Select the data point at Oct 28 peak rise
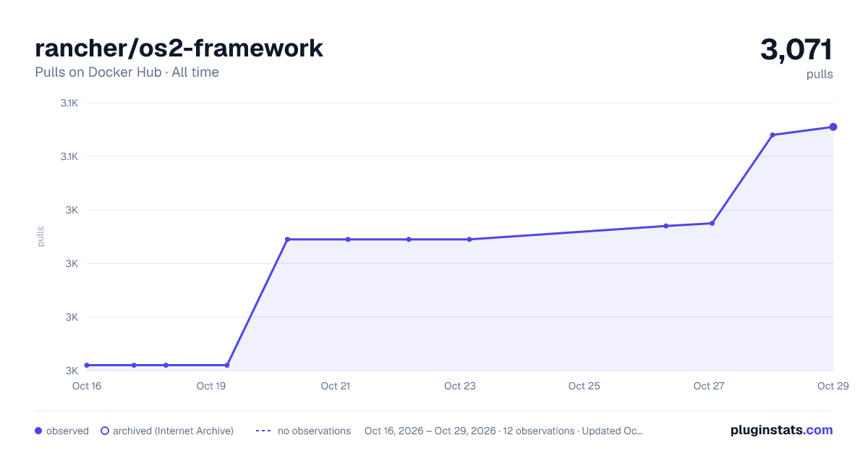Screen dimensions: 868x456 point(773,135)
